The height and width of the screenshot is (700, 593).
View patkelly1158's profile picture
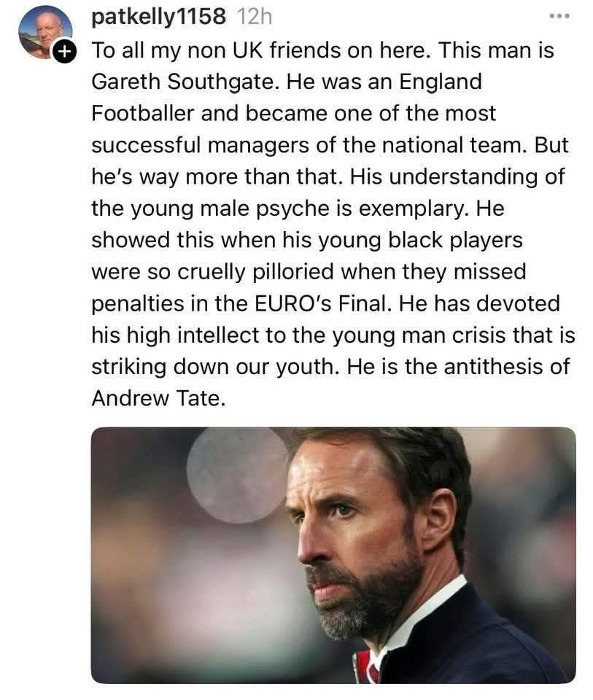click(x=45, y=32)
